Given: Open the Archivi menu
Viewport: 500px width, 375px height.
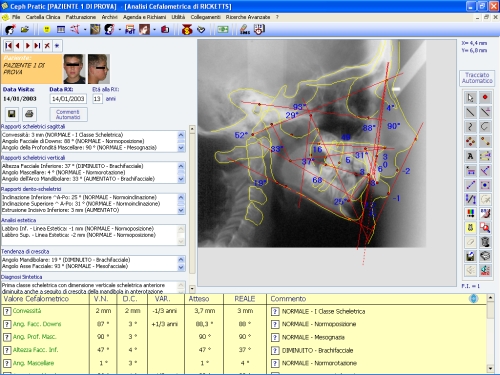Looking at the screenshot, I should [110, 17].
